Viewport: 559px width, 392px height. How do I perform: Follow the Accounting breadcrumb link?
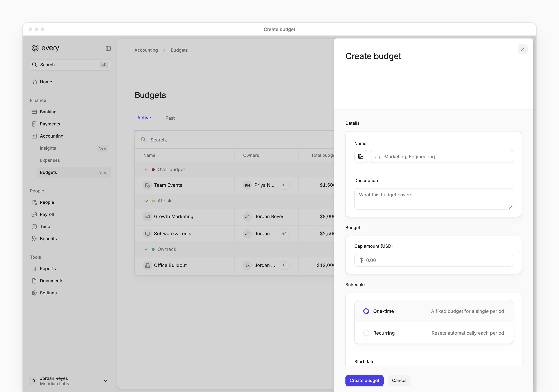coord(146,50)
